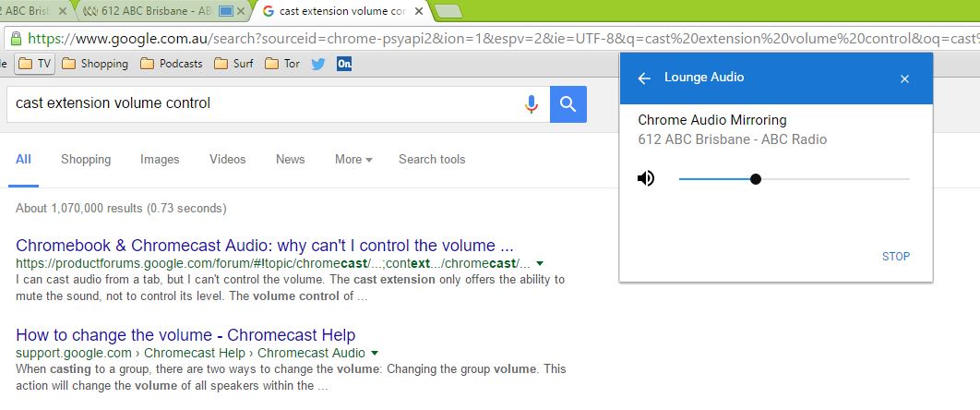Expand the productforums result URL dropdown arrow
Image resolution: width=980 pixels, height=410 pixels.
tap(540, 264)
